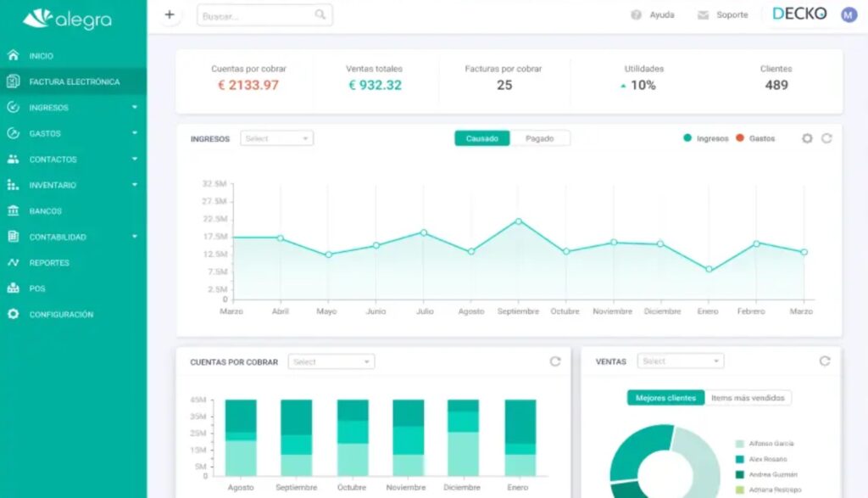868x498 pixels.
Task: Select the Ítems más vendidos tab
Action: coord(748,398)
